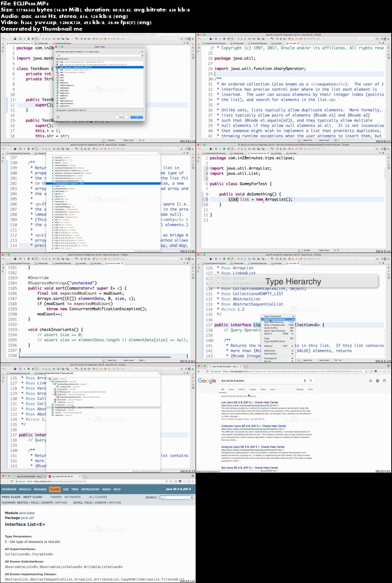Open Google search Settings menu
The width and height of the screenshot is (392, 583).
pos(300,389)
